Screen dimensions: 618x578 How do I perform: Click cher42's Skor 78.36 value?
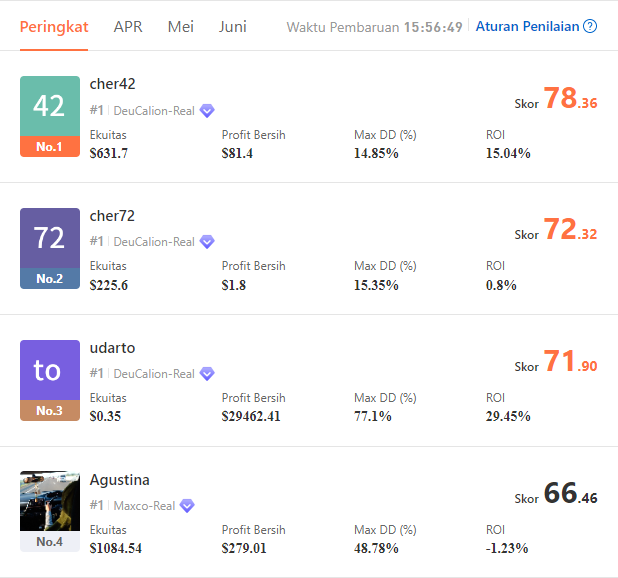pyautogui.click(x=570, y=98)
